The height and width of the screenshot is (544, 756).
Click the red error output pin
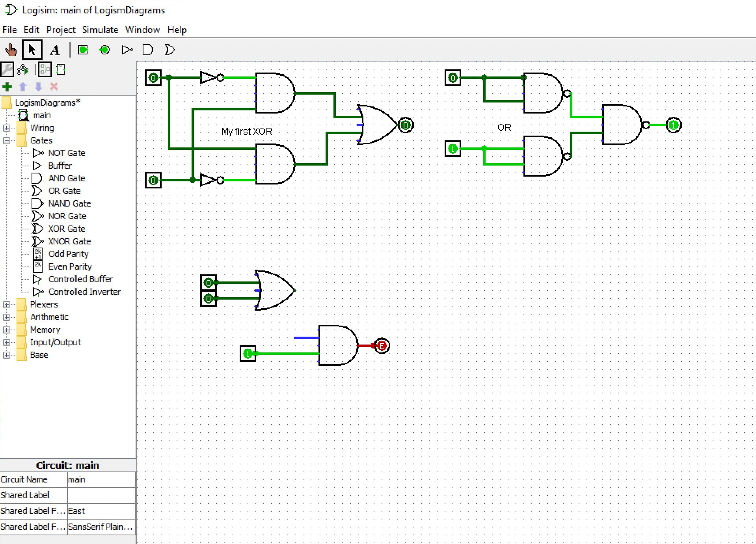(x=382, y=346)
